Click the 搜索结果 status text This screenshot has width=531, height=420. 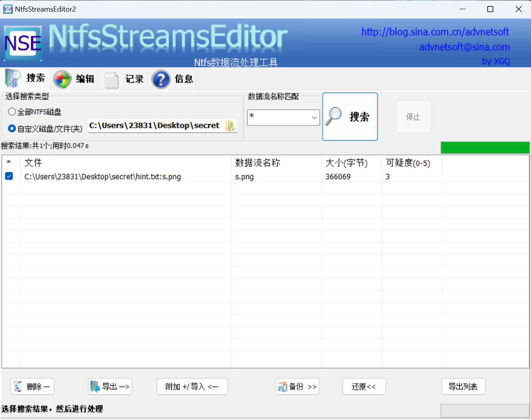45,146
